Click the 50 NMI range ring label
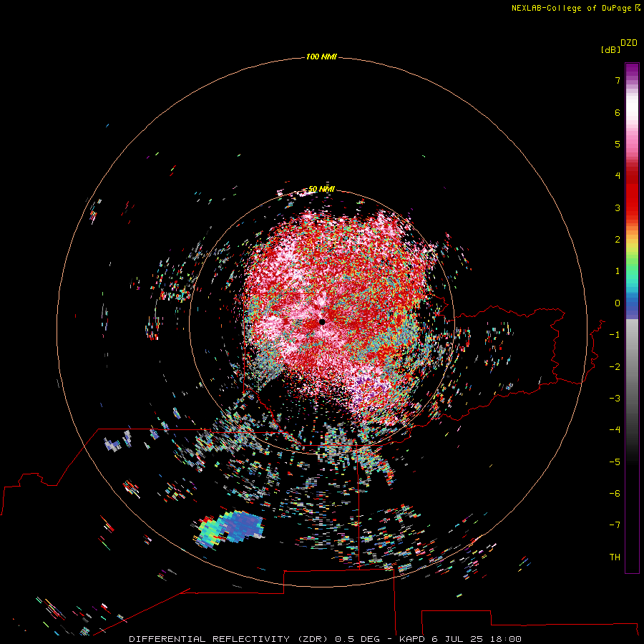 pyautogui.click(x=321, y=189)
